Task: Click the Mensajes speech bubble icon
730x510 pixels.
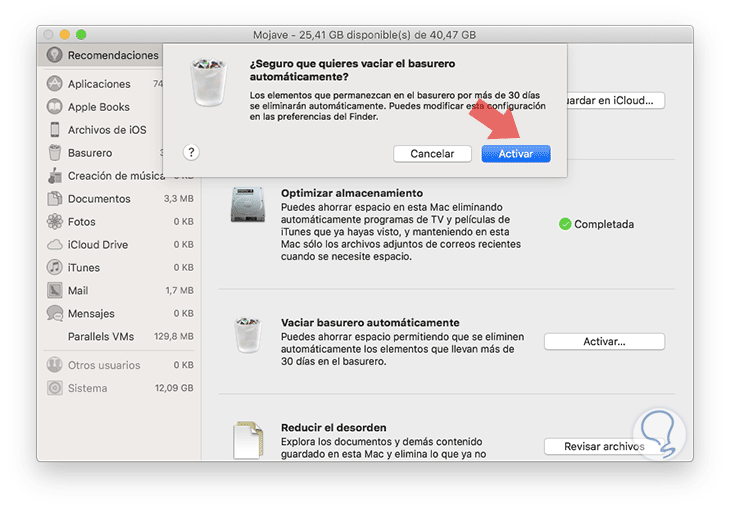Action: (54, 313)
